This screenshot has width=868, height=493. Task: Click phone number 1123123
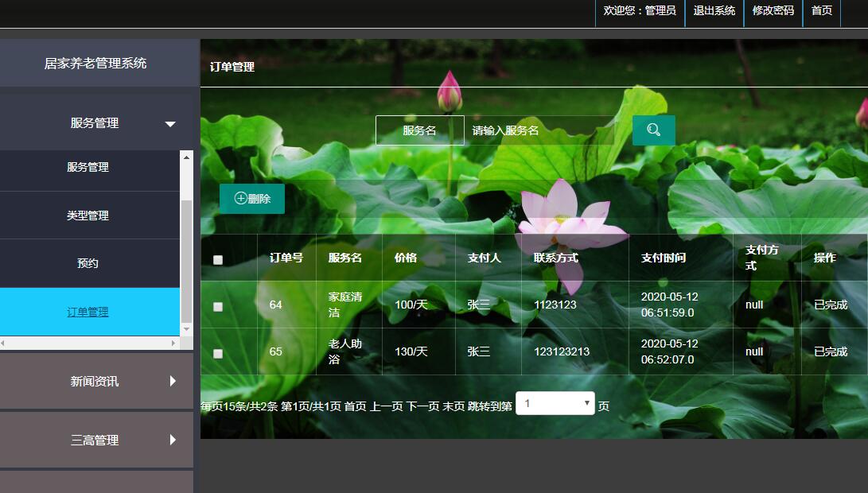pos(555,305)
